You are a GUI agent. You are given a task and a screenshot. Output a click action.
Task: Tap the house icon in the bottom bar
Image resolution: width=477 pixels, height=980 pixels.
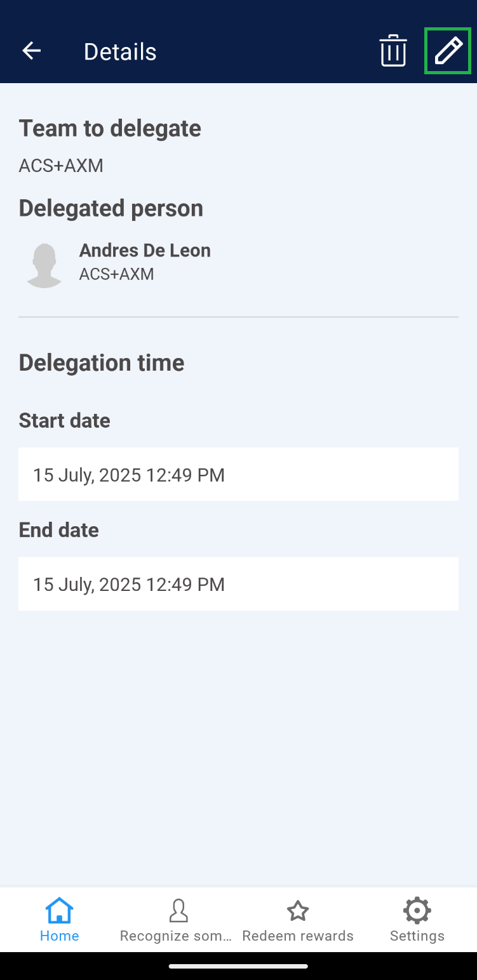click(x=59, y=911)
